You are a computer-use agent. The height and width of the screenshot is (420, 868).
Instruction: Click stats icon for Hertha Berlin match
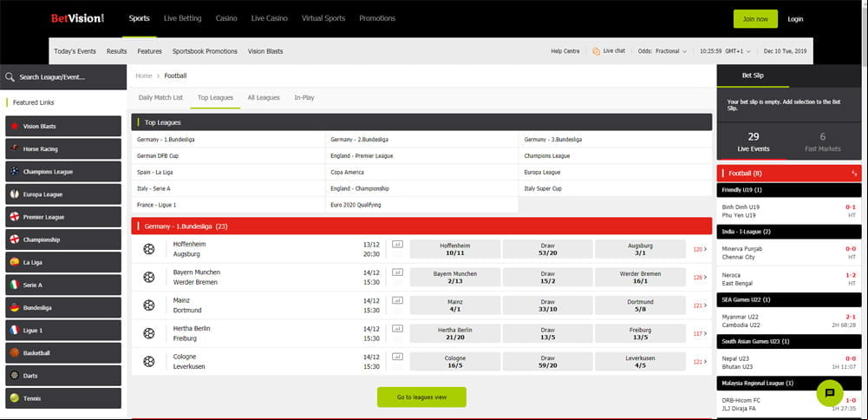(397, 329)
